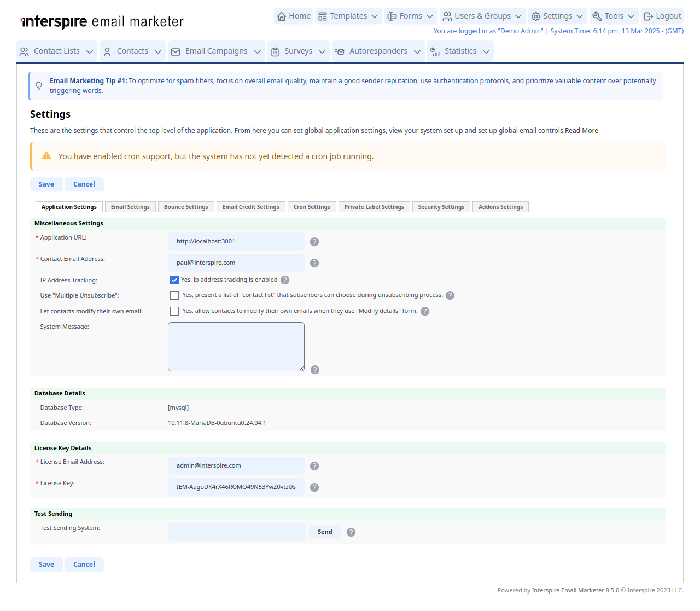Click the Contact Lists people icon
This screenshot has width=700, height=611.
point(24,51)
